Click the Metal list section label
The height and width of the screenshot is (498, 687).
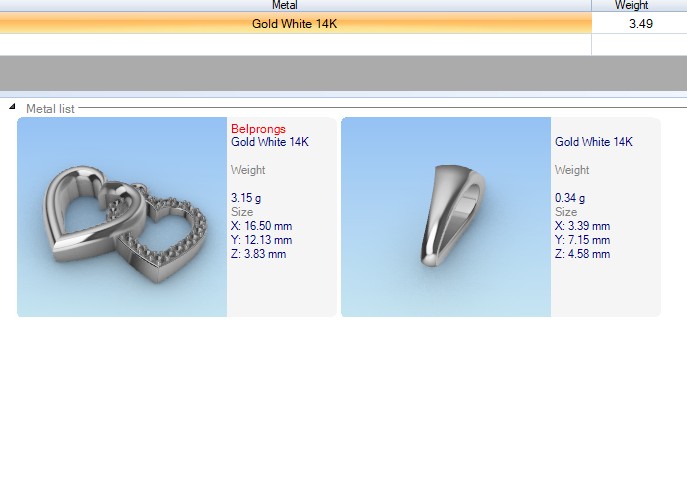click(x=50, y=108)
